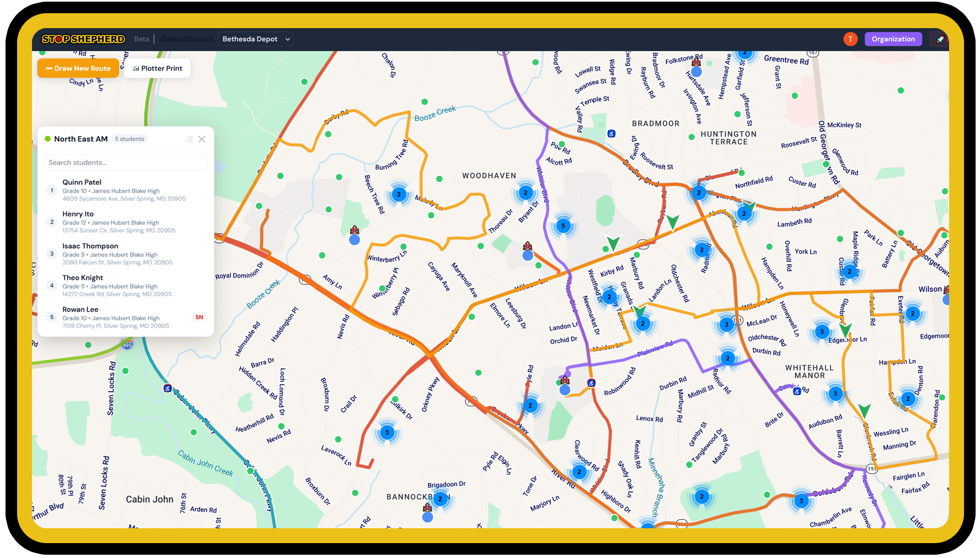Click the 5 students count badge
This screenshot has width=980, height=558.
(130, 139)
